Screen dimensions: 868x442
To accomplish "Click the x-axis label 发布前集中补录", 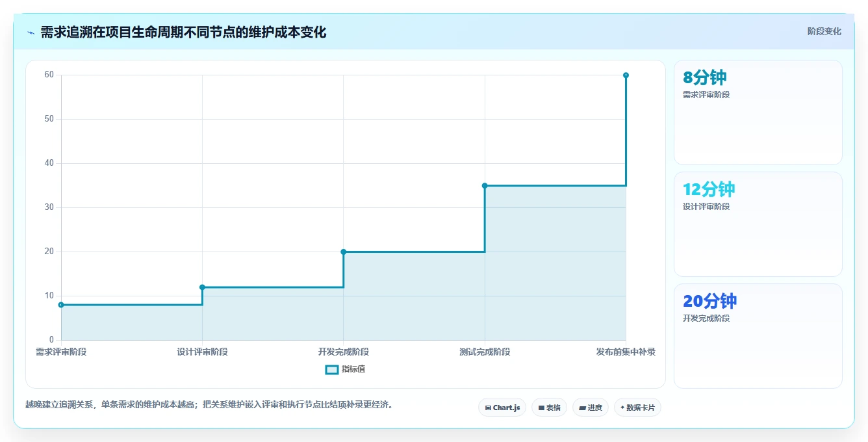I will [626, 352].
